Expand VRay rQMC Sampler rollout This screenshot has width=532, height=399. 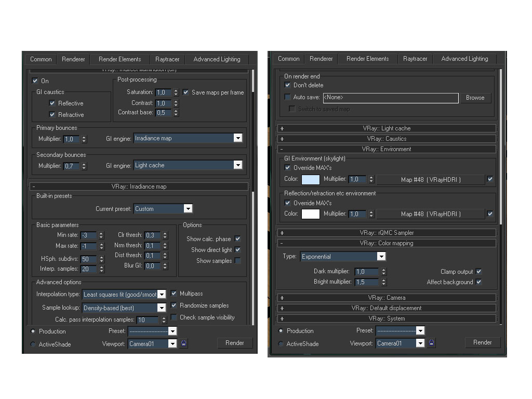coord(387,233)
